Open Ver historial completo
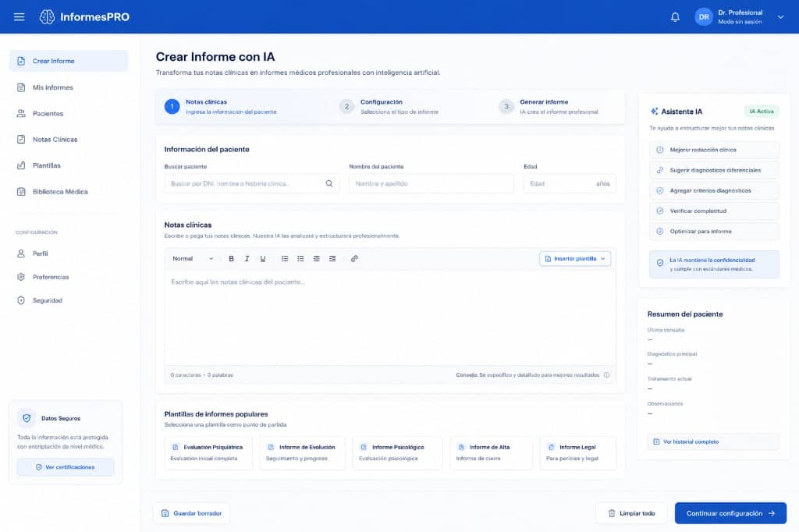 (715, 442)
